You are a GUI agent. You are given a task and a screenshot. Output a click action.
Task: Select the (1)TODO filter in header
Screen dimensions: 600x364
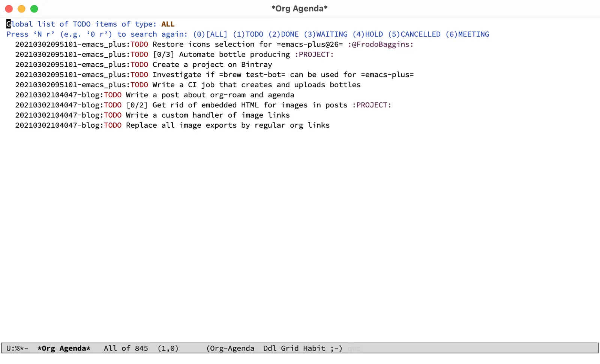[x=248, y=34]
